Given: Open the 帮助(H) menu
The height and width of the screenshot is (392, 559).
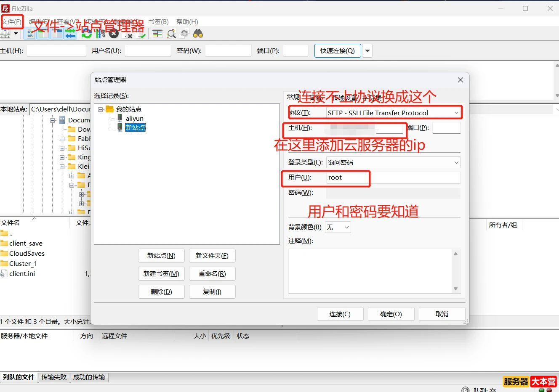Looking at the screenshot, I should 187,21.
